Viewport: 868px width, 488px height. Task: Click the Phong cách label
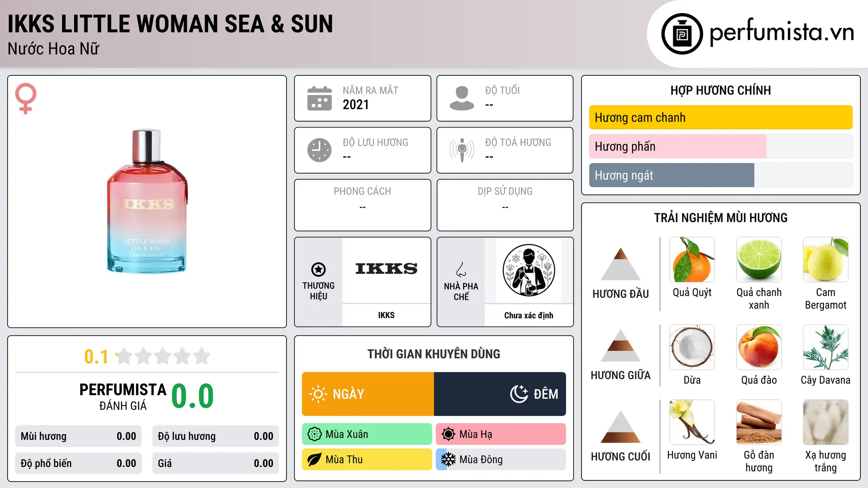click(362, 191)
